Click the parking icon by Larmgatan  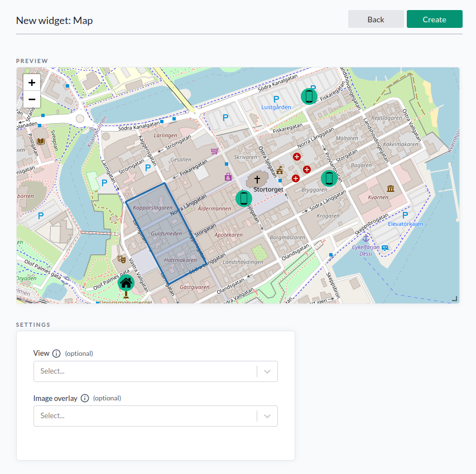[x=104, y=183]
